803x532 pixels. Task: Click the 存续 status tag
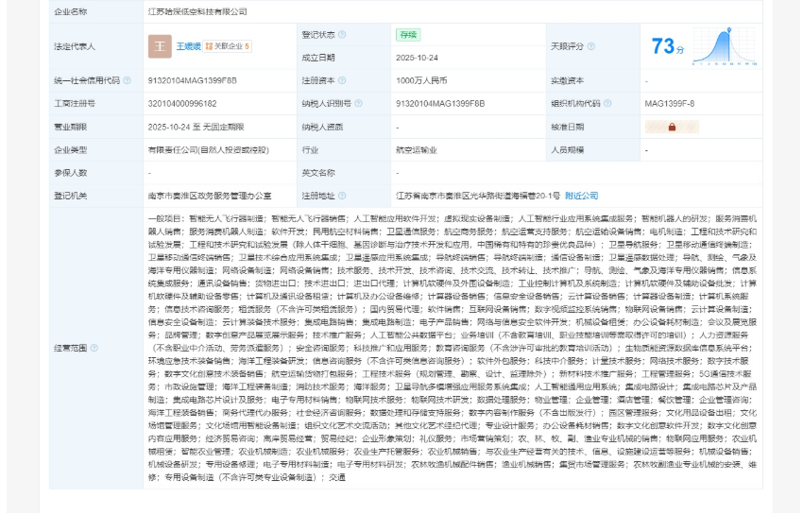click(408, 35)
